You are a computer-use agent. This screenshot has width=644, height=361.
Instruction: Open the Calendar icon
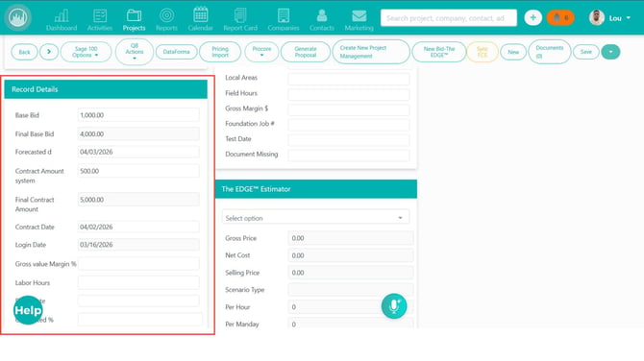click(x=201, y=15)
